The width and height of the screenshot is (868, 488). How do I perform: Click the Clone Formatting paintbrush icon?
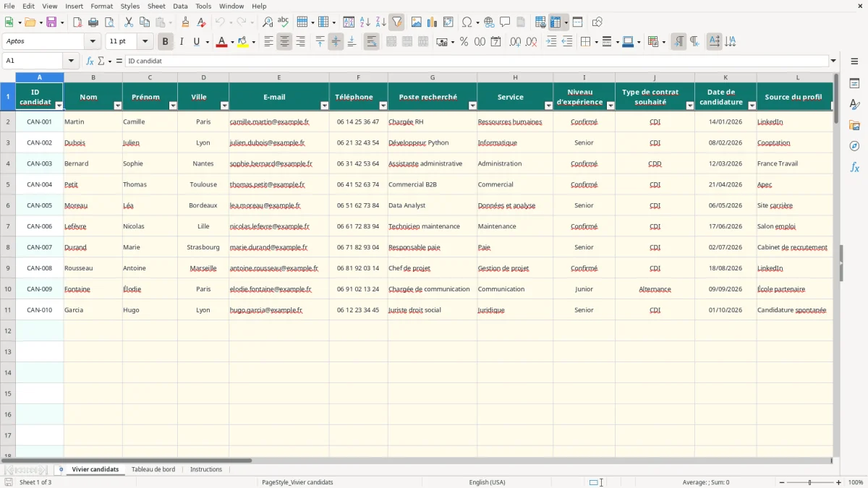[x=186, y=22]
